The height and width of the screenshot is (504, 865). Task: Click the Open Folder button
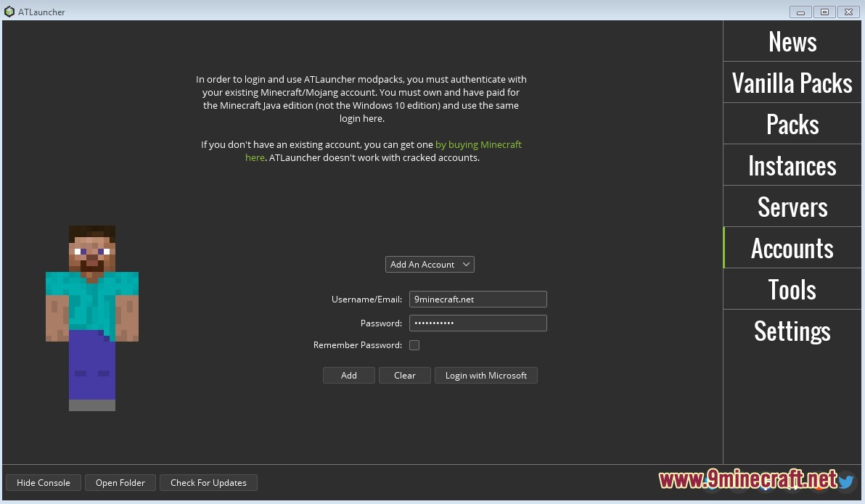click(x=120, y=482)
